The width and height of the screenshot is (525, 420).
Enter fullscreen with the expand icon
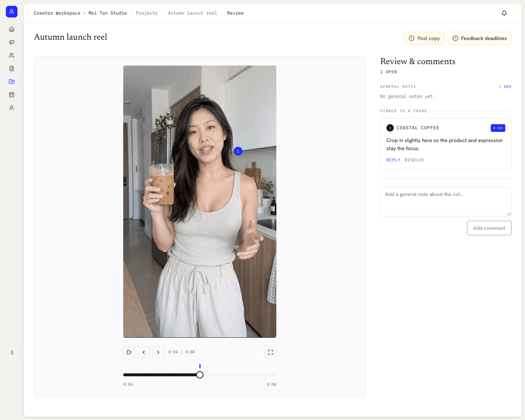click(x=271, y=352)
